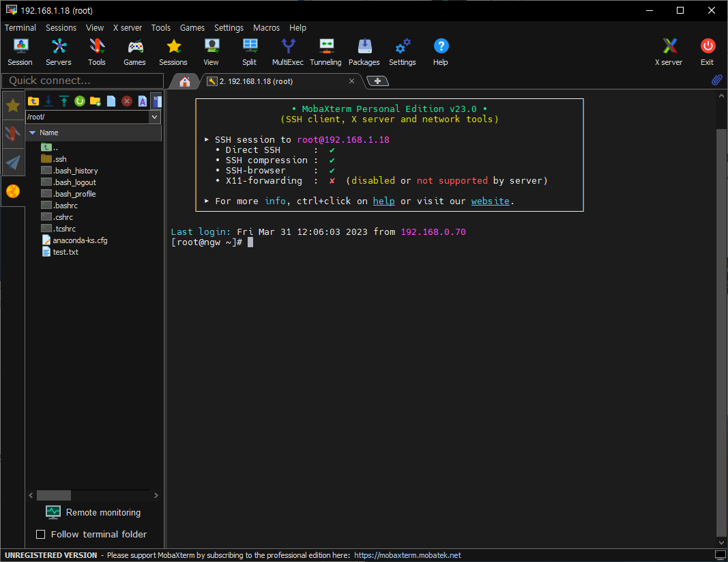Open the Sessions star sidebar tab

13,106
